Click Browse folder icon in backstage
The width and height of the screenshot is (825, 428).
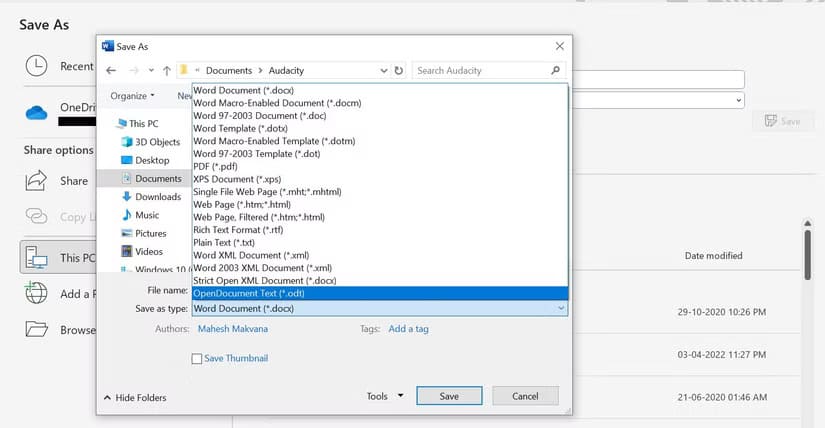(36, 330)
